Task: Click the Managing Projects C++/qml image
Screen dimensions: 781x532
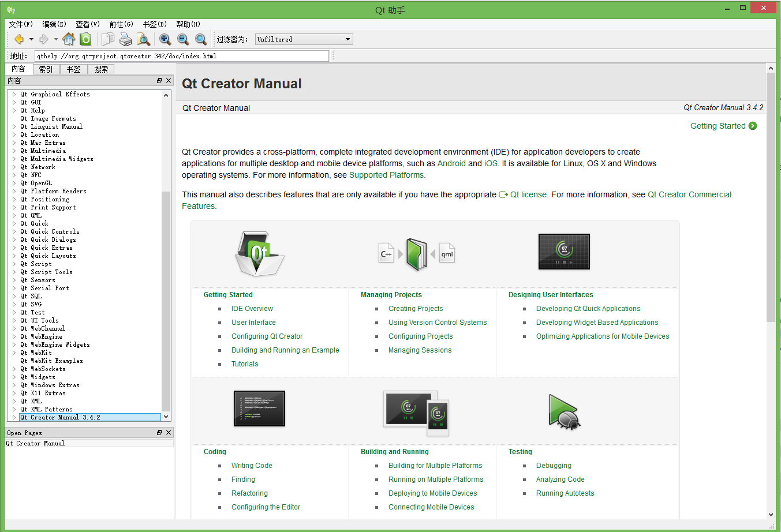Action: [417, 254]
